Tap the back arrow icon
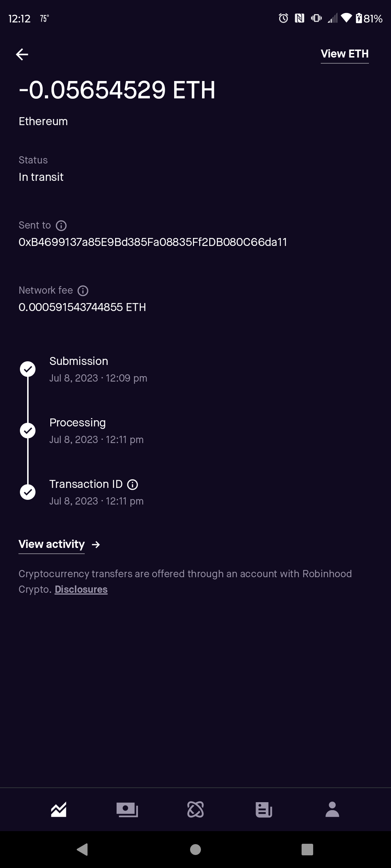The width and height of the screenshot is (391, 868). pos(22,54)
